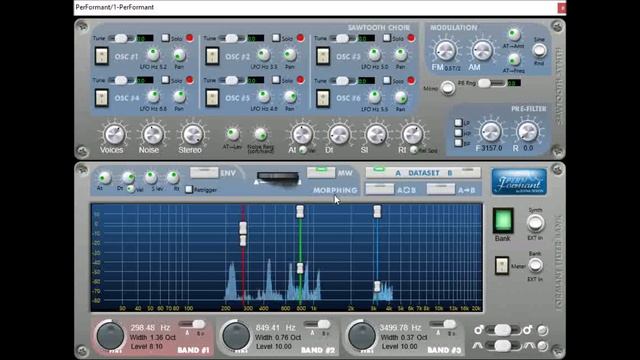Toggle the OSC #1 on/off switch
This screenshot has width=640, height=360.
pyautogui.click(x=101, y=56)
